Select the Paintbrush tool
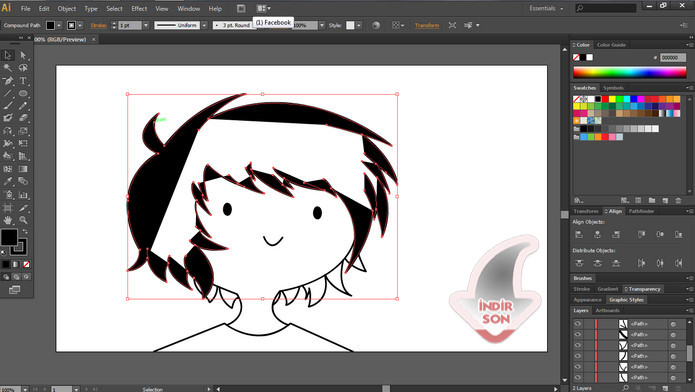Viewport: 695px width, 392px height. point(8,106)
